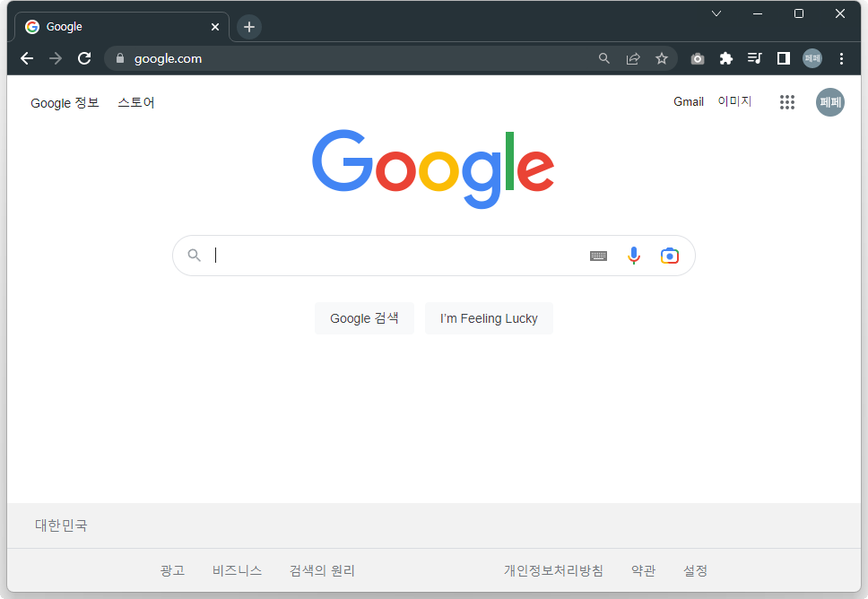Open the 비즈니스 footer link
This screenshot has height=599, width=868.
(x=237, y=570)
